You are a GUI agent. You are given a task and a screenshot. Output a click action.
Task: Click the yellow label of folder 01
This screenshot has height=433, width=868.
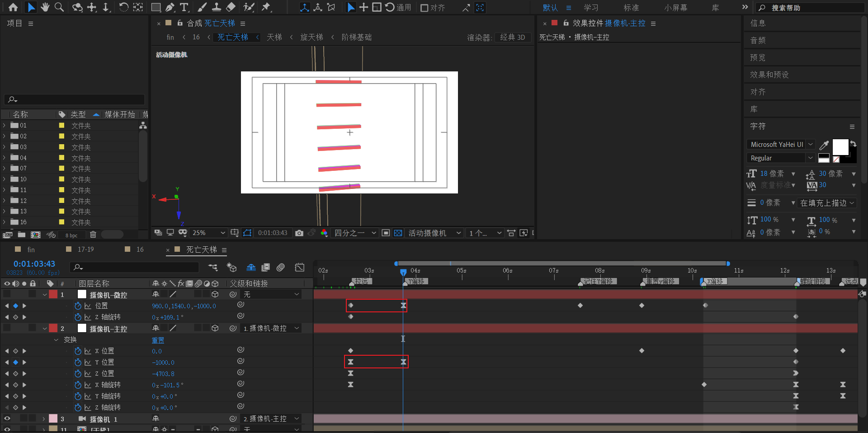pyautogui.click(x=61, y=125)
